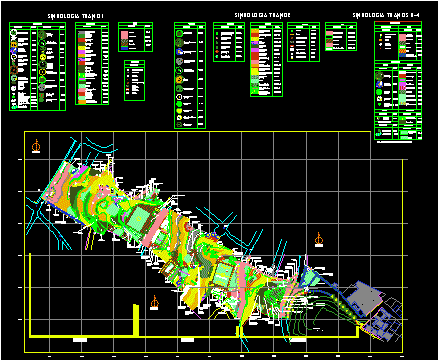Select the north arrow symbol right of the plan

(319, 239)
